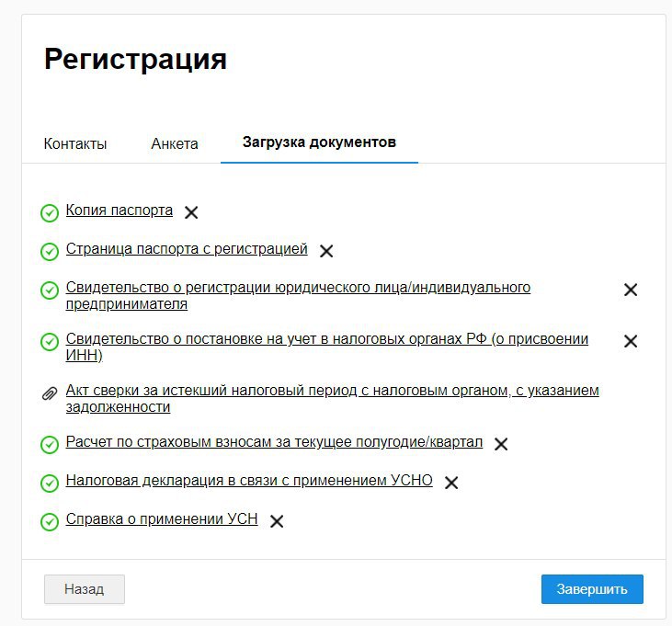This screenshot has height=626, width=672.
Task: Open Расчет по страховым взносам link
Action: pos(274,442)
